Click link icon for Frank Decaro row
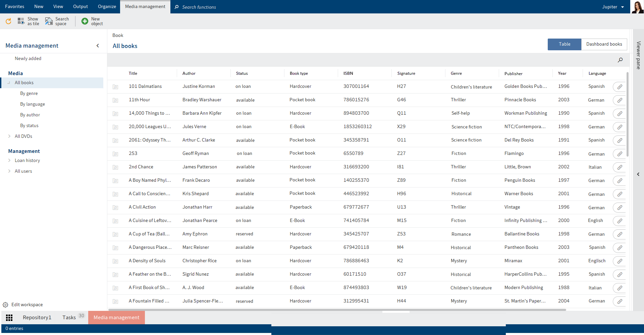This screenshot has height=335, width=644. 620,181
